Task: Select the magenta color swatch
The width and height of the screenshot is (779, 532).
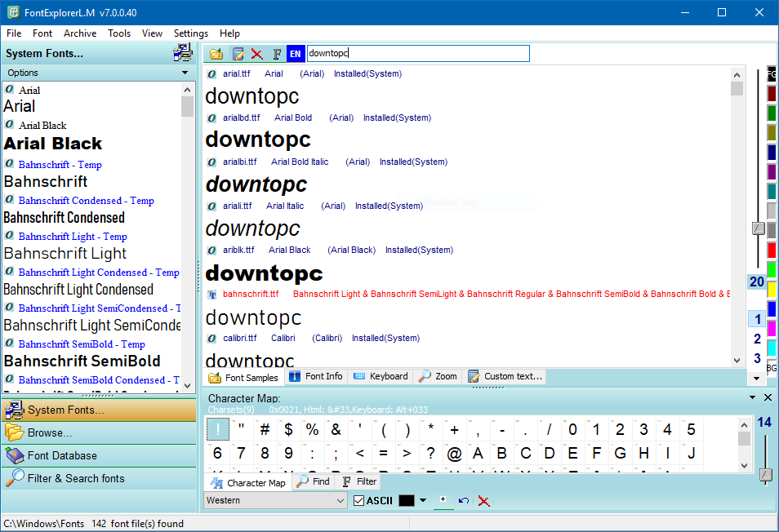Action: point(772,329)
